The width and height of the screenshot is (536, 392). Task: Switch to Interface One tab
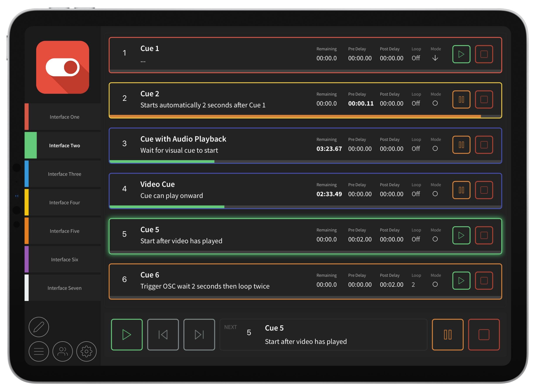[x=63, y=117]
